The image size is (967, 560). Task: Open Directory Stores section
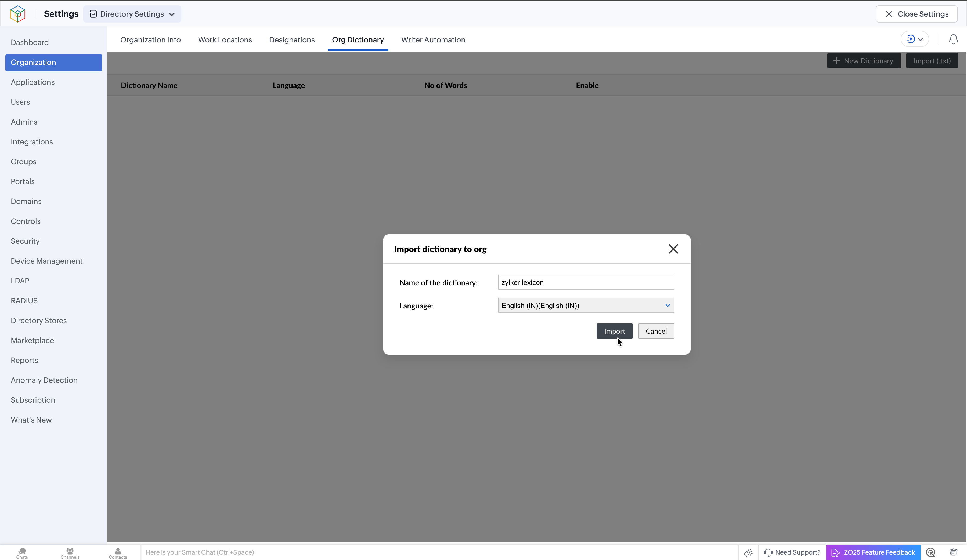[x=39, y=321]
